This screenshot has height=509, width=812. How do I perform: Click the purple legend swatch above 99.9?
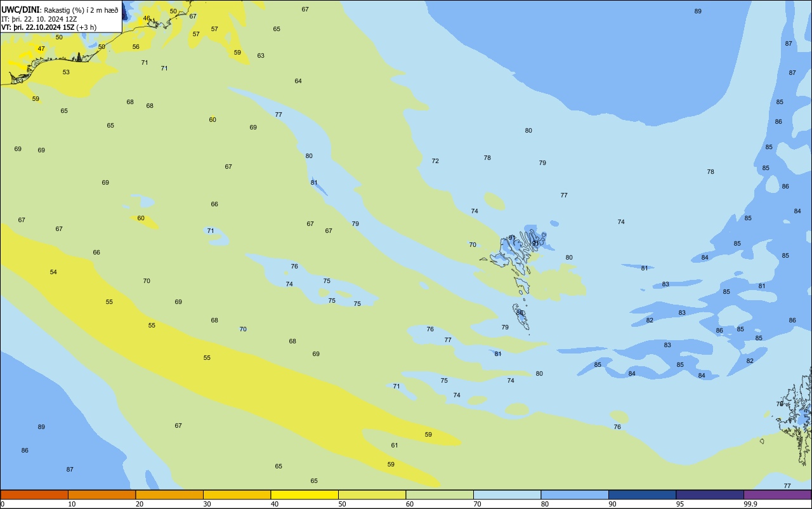tap(777, 494)
